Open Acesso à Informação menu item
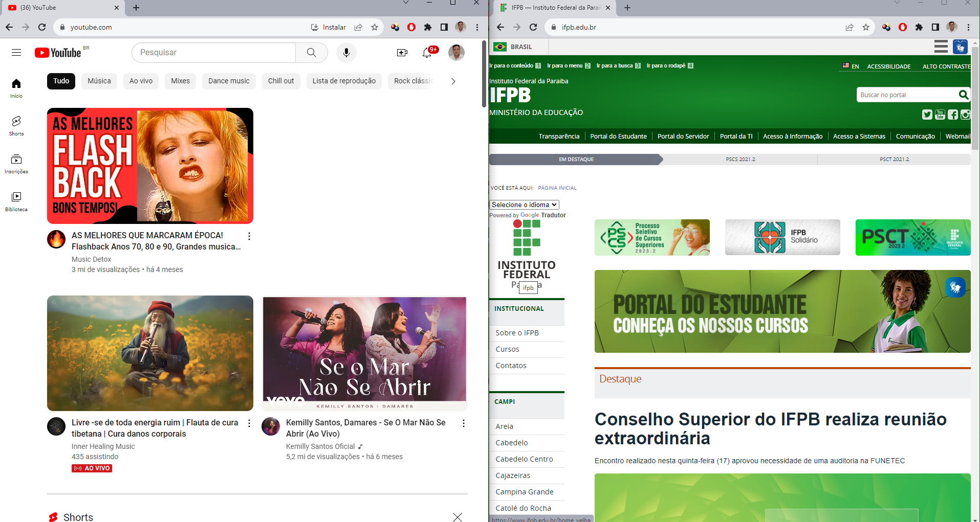 [x=793, y=137]
